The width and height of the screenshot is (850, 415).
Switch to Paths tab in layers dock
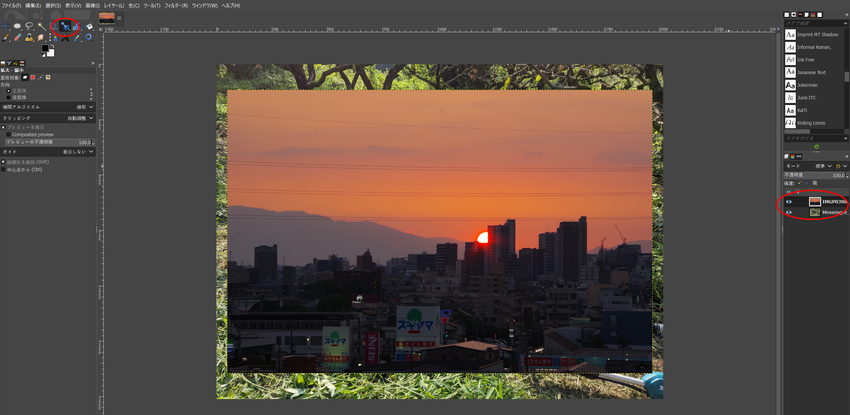coord(799,157)
